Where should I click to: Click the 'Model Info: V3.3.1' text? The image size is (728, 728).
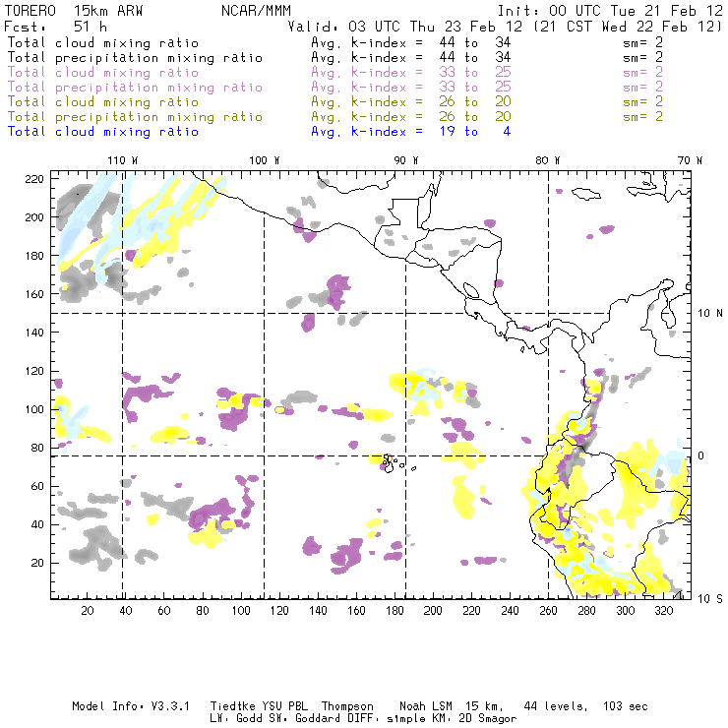point(131,706)
